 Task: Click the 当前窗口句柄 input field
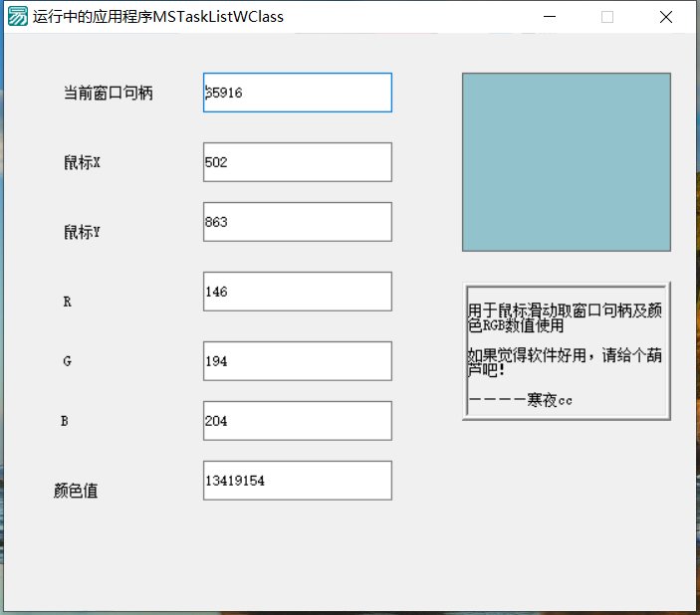click(x=297, y=93)
